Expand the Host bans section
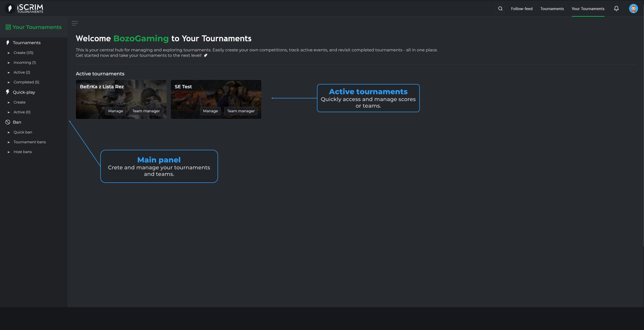This screenshot has height=330, width=644. [x=22, y=151]
